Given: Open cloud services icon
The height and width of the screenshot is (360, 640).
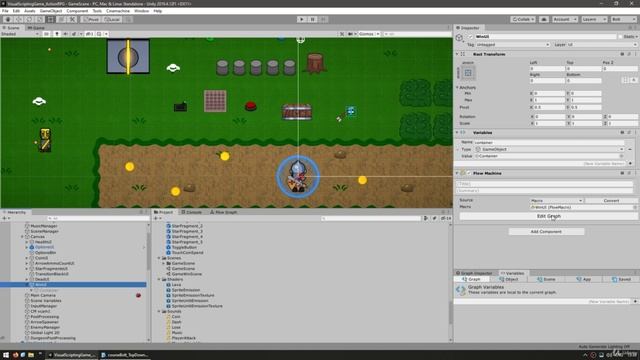Looking at the screenshot, I should (544, 19).
